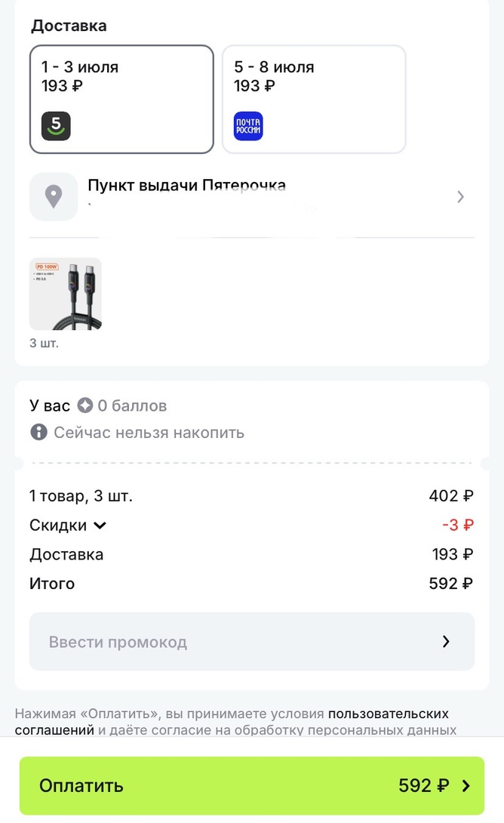Click the bonus points coin icon
This screenshot has height=823, width=504.
click(85, 406)
